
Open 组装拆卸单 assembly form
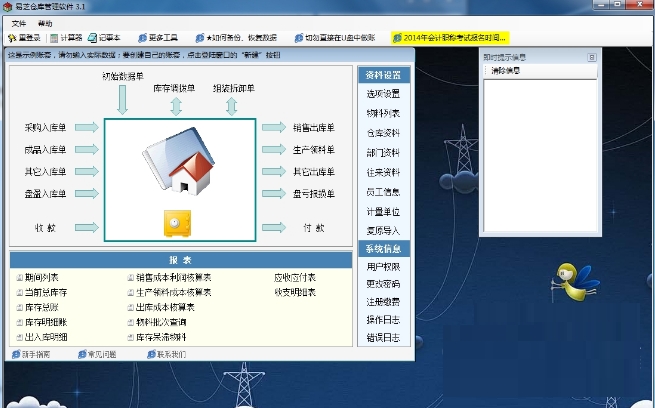pyautogui.click(x=234, y=88)
